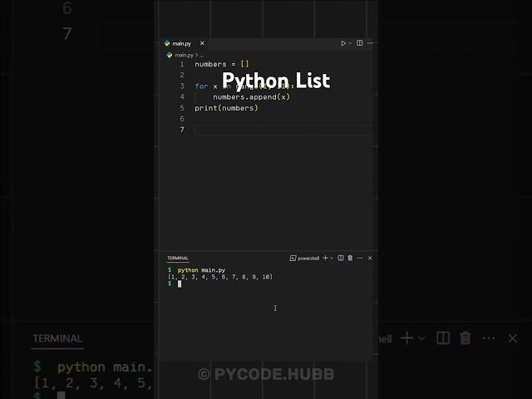Close the main.py editor tab

pos(202,43)
